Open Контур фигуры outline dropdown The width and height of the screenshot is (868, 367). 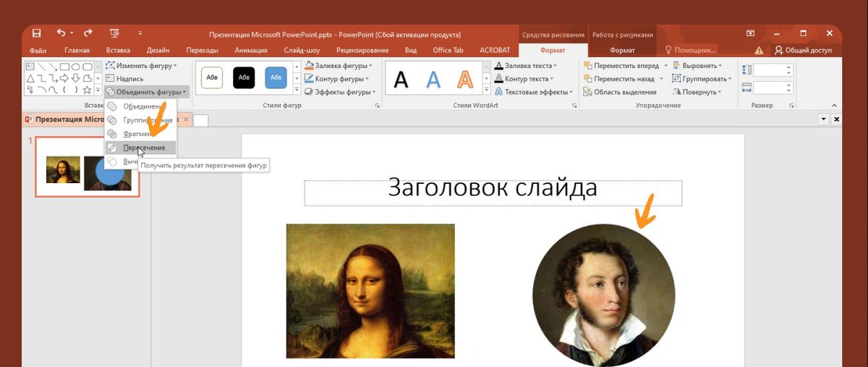coord(336,78)
